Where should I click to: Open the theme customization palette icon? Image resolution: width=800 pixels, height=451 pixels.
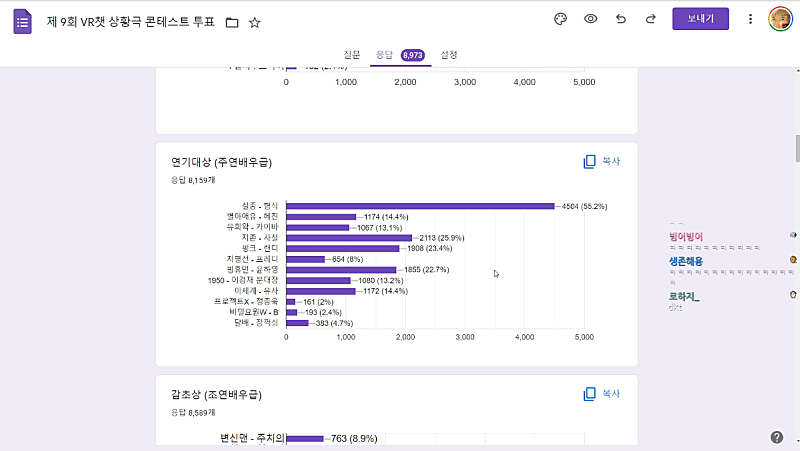coord(560,19)
